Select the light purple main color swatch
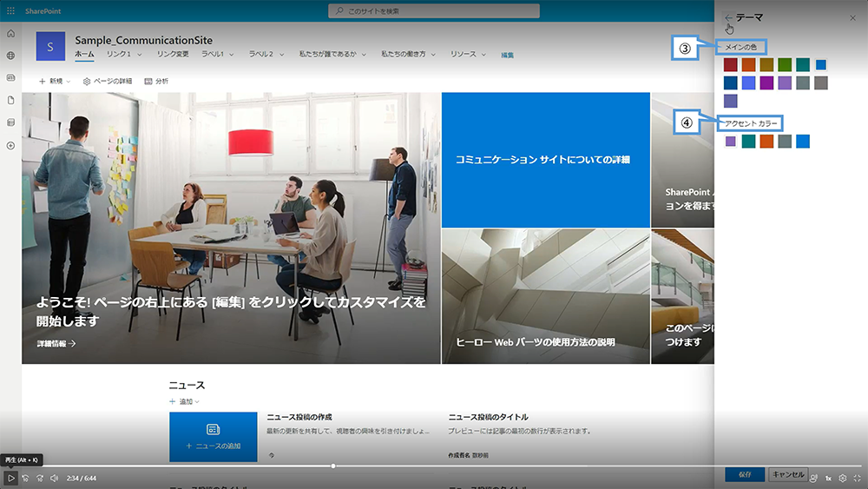 tap(785, 83)
